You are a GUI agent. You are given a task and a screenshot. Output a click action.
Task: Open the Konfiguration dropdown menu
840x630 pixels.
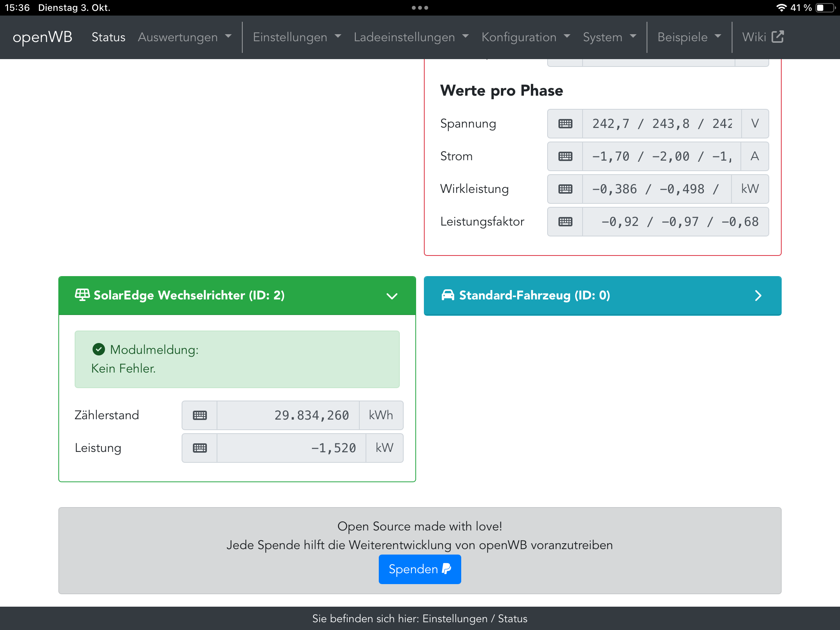[525, 37]
